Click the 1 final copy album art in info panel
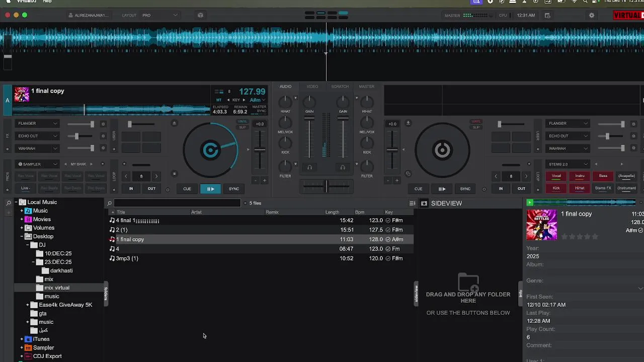This screenshot has width=644, height=362. [x=541, y=225]
